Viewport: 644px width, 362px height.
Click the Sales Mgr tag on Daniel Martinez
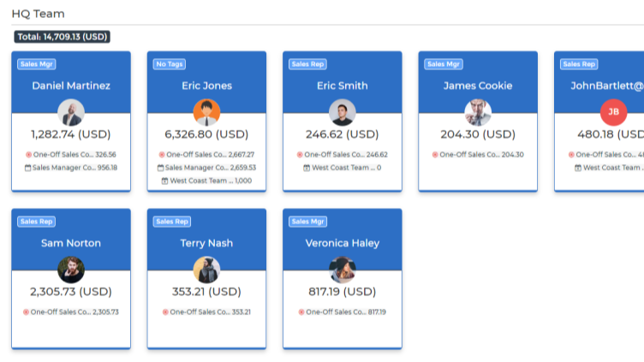pos(35,64)
